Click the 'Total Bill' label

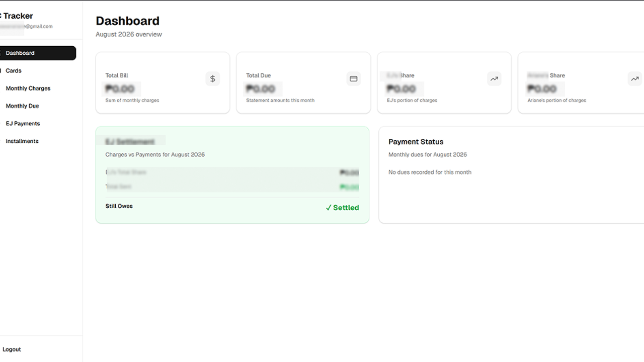pos(117,75)
